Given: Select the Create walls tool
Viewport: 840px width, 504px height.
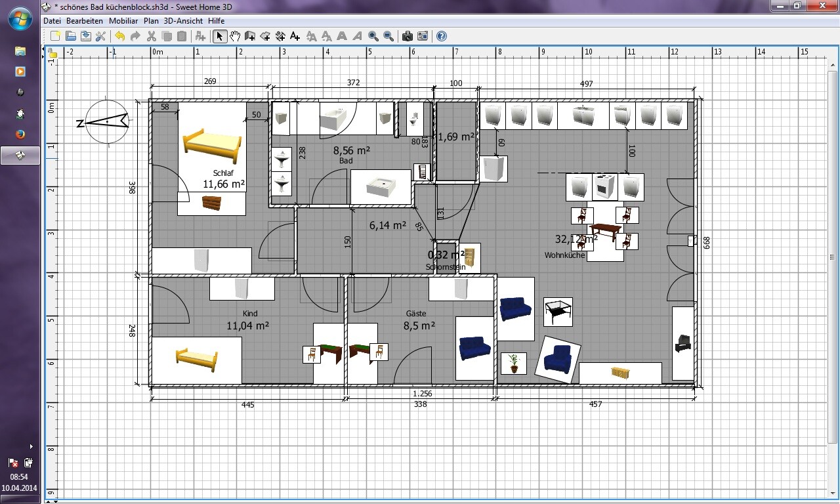Looking at the screenshot, I should (250, 36).
